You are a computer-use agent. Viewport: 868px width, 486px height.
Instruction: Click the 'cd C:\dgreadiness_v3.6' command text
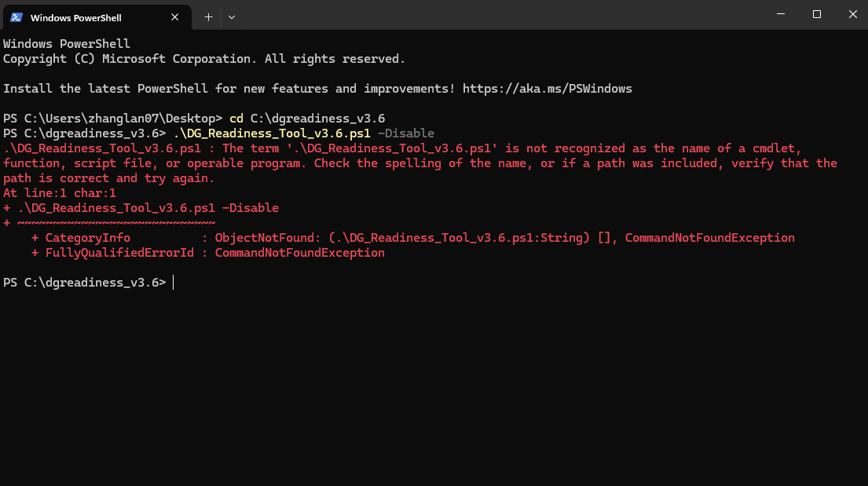point(307,119)
